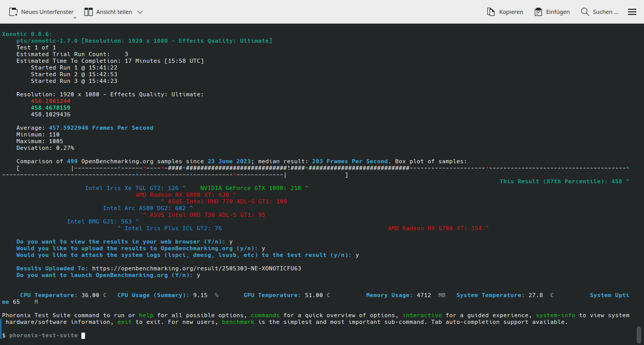644x345 pixels.
Task: Click the green benchmark sub-command word
Action: point(238,322)
